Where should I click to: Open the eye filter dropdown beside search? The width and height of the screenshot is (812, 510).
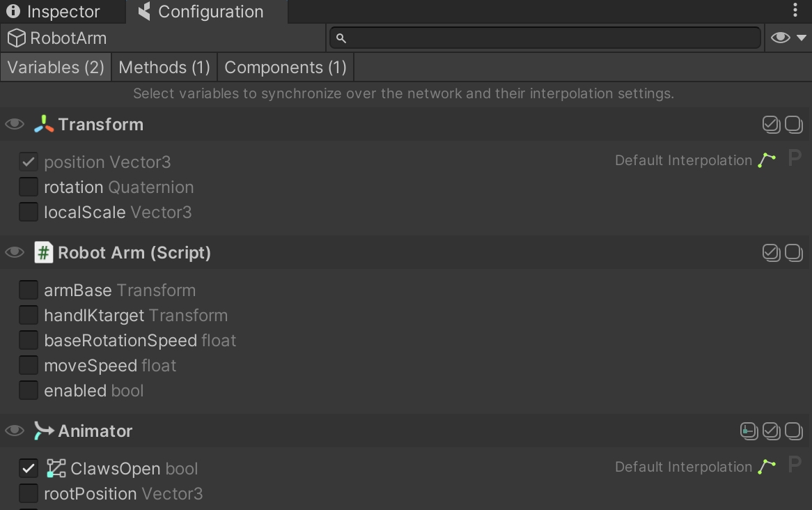click(788, 38)
